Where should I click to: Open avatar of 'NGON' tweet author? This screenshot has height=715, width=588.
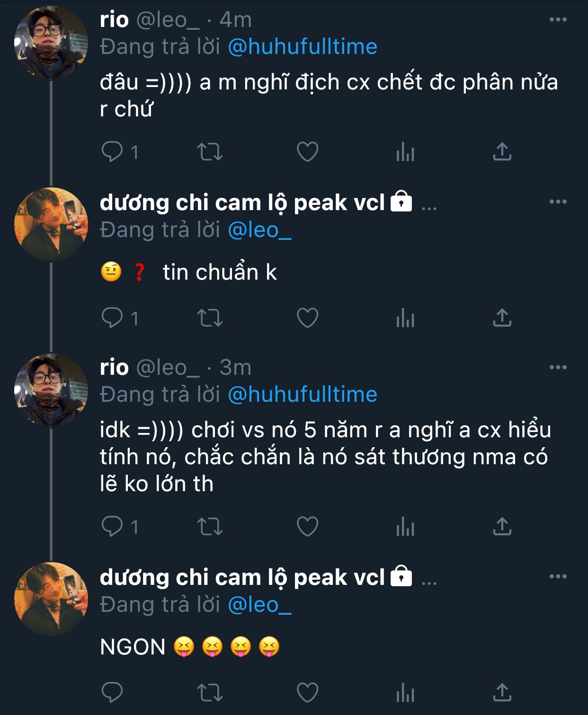[51, 599]
